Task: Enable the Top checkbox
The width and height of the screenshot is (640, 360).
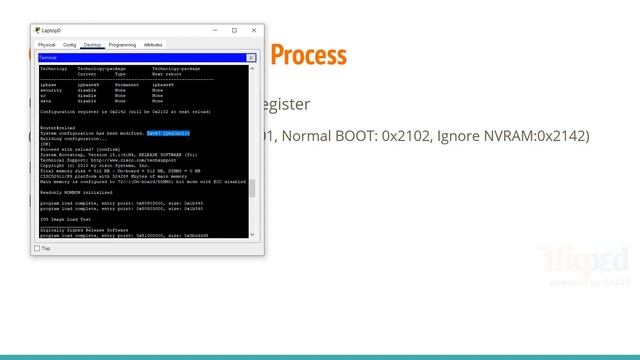Action: [x=37, y=248]
